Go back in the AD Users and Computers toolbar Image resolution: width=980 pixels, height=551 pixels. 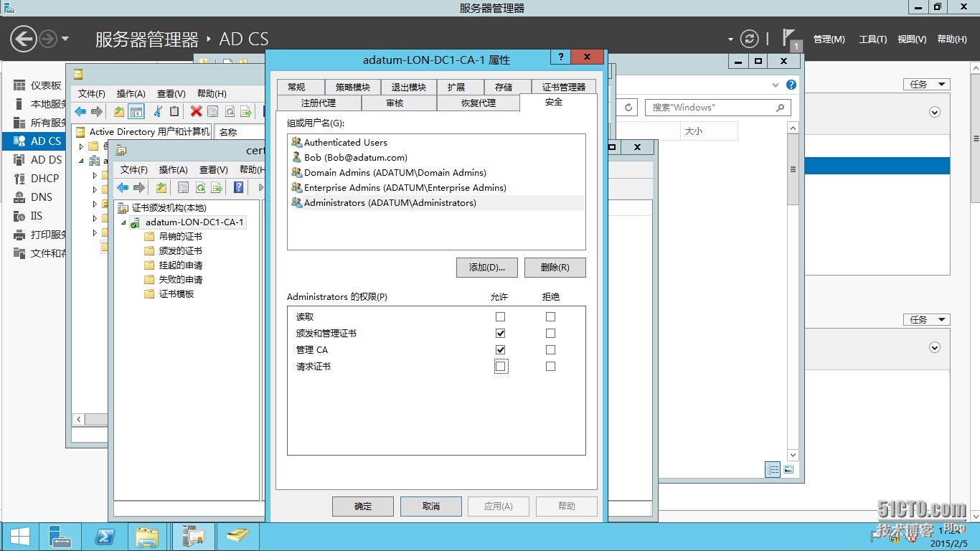80,111
